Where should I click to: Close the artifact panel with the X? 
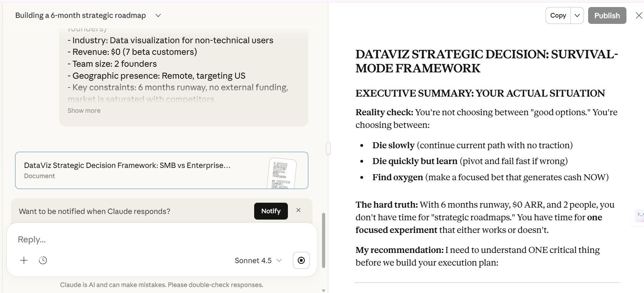(x=639, y=15)
